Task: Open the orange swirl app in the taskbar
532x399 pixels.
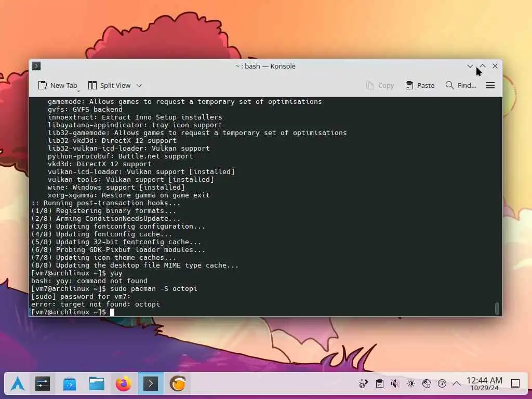Action: coord(178,384)
